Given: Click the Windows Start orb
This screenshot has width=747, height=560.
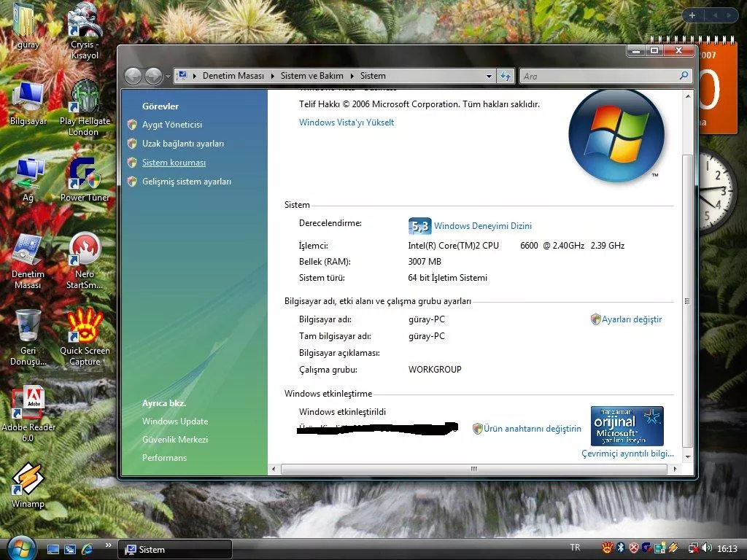Looking at the screenshot, I should coord(20,548).
